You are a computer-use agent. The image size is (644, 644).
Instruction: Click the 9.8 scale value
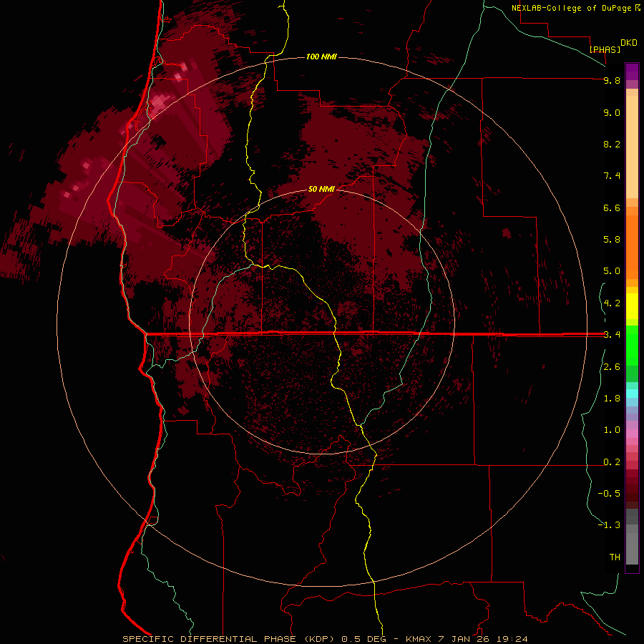click(612, 80)
